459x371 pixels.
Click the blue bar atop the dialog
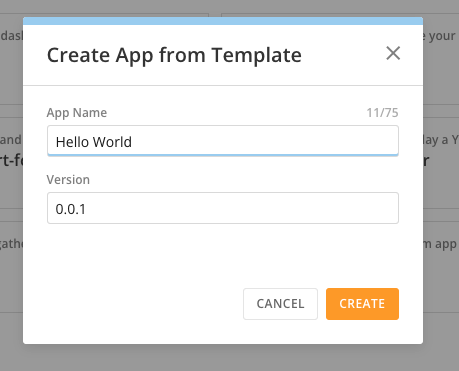(223, 21)
